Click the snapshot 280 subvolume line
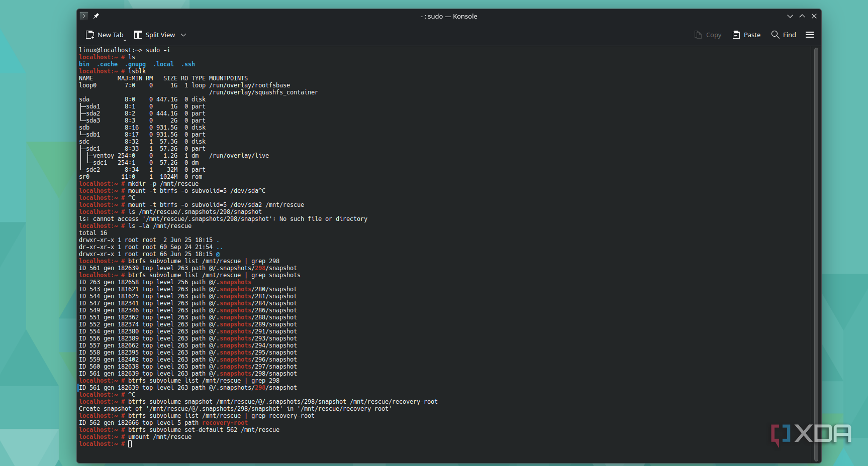The image size is (868, 466). pyautogui.click(x=188, y=289)
